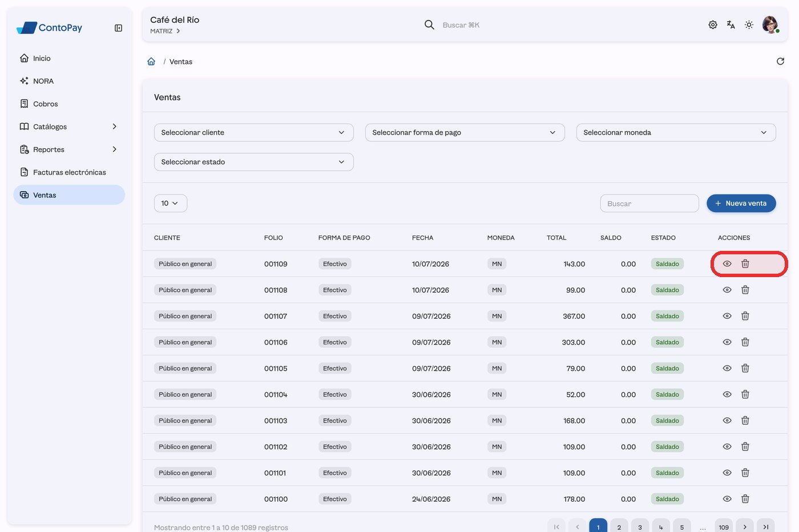
Task: Delete sale with folio 001105
Action: click(x=745, y=368)
